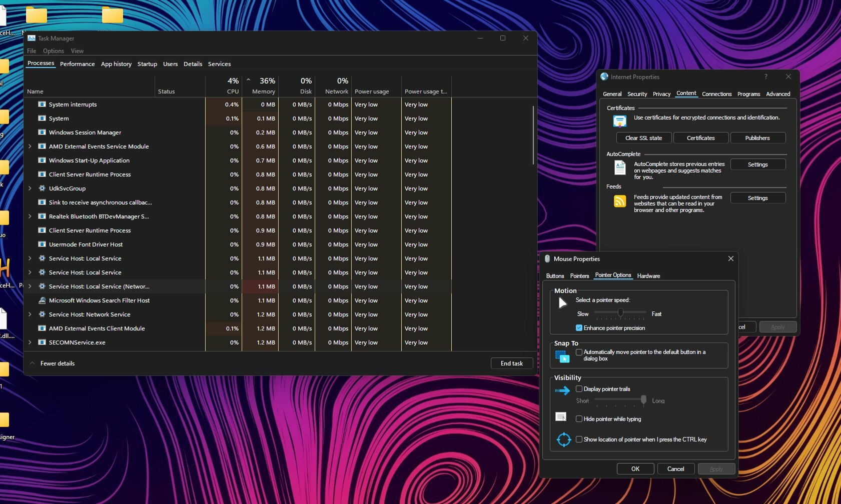Click the Internet Properties globe icon
This screenshot has width=841, height=504.
[604, 76]
